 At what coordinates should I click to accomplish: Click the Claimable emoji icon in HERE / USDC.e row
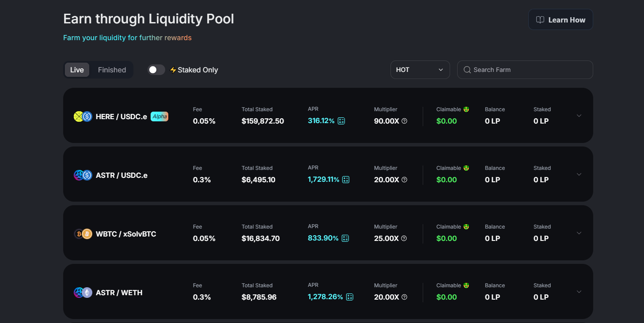[466, 109]
